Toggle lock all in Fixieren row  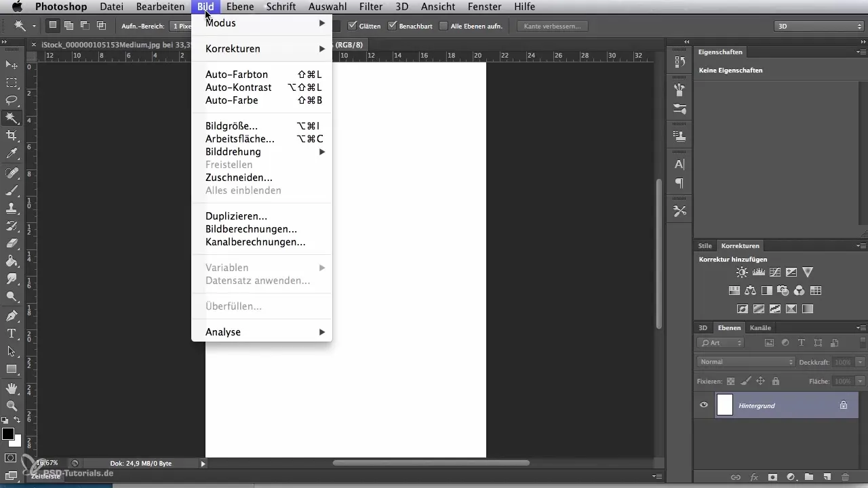[x=775, y=382]
